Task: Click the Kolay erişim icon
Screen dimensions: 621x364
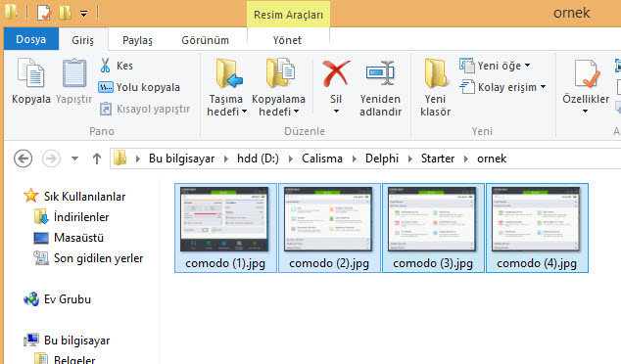Action: [466, 87]
